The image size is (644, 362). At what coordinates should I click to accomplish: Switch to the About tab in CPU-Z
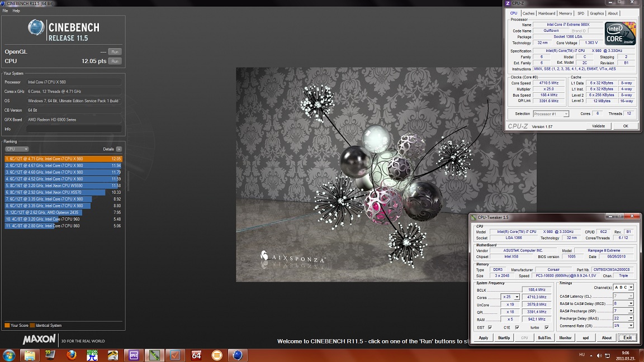point(613,13)
